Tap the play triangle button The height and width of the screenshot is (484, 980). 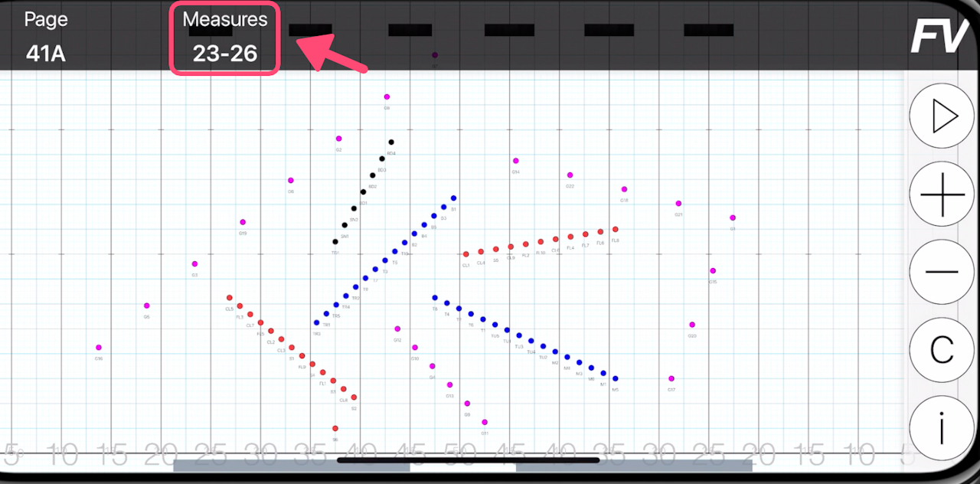click(941, 116)
